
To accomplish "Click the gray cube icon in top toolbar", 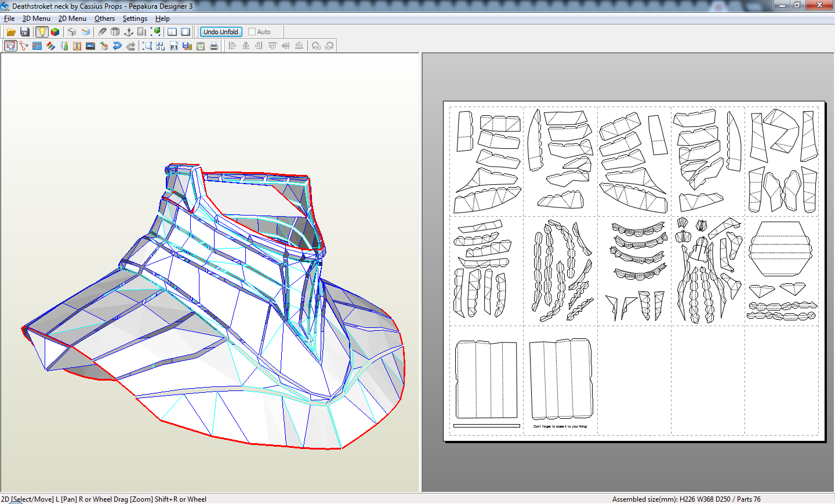I will [72, 32].
